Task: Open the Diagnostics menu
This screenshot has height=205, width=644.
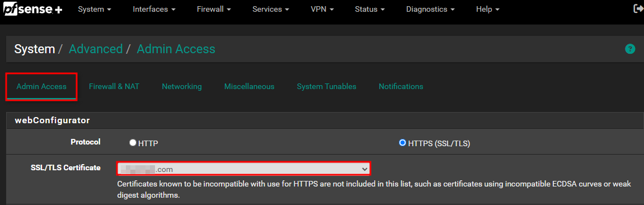Action: (430, 9)
